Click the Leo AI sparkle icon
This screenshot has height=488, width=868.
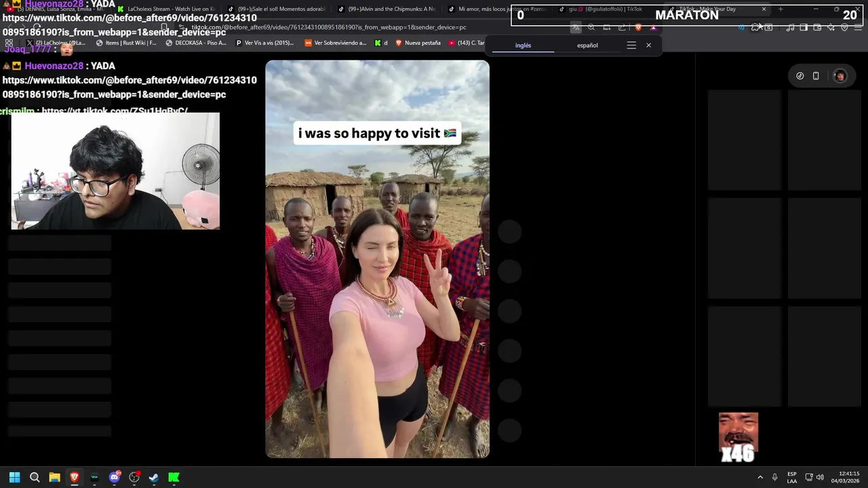click(831, 28)
